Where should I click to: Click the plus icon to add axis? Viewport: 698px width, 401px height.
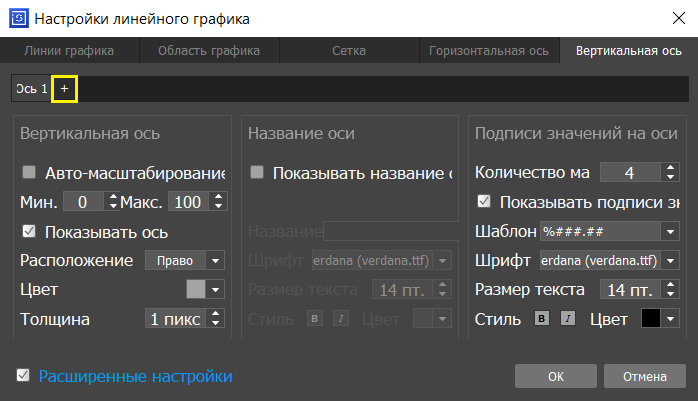64,89
